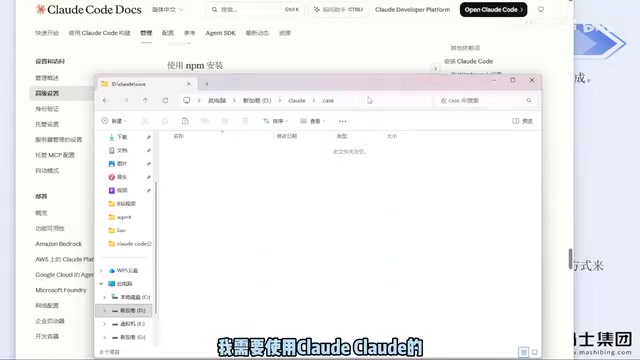Screen dimensions: 640x360
Task: Click the Share icon in Explorer toolbar
Action: click(225, 121)
